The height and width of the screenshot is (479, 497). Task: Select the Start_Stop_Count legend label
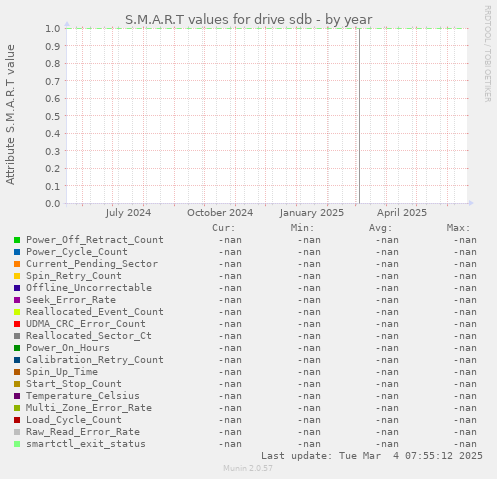coord(74,384)
